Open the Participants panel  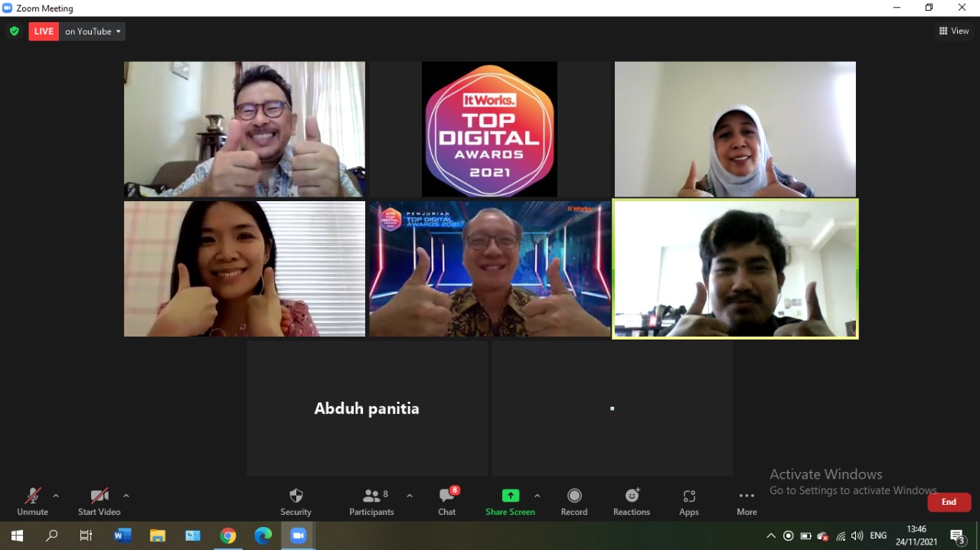[371, 501]
